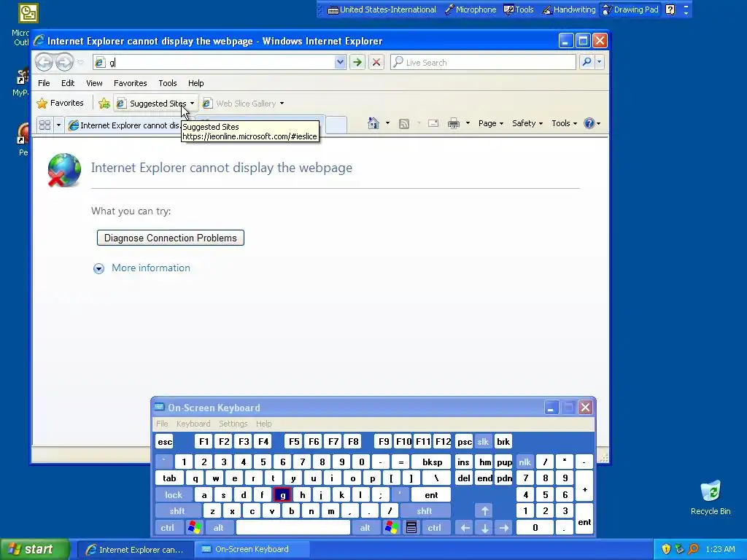Click the IE Back navigation arrow

coord(44,62)
